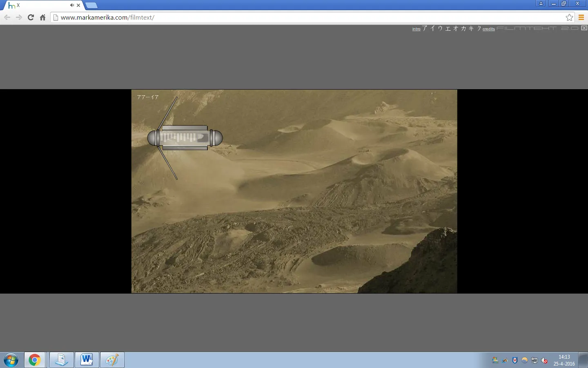Reload the page with the refresh icon
Image resolution: width=588 pixels, height=368 pixels.
click(31, 17)
